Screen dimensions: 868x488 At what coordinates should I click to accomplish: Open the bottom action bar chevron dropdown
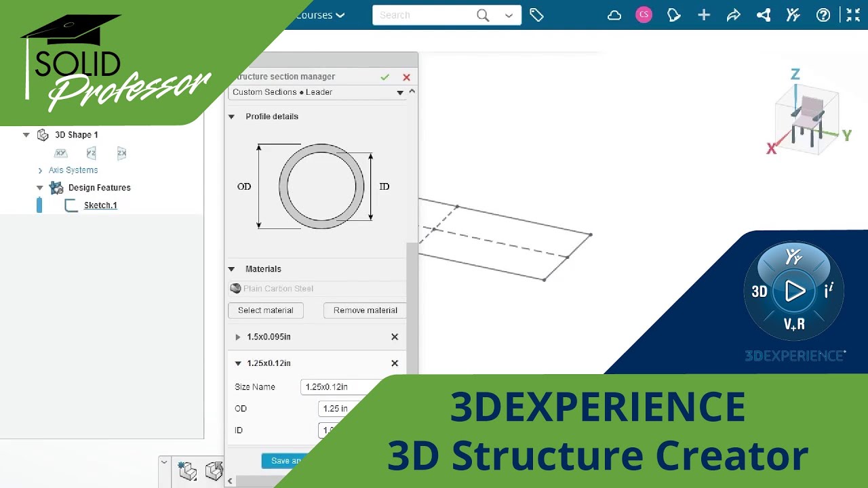click(x=164, y=462)
